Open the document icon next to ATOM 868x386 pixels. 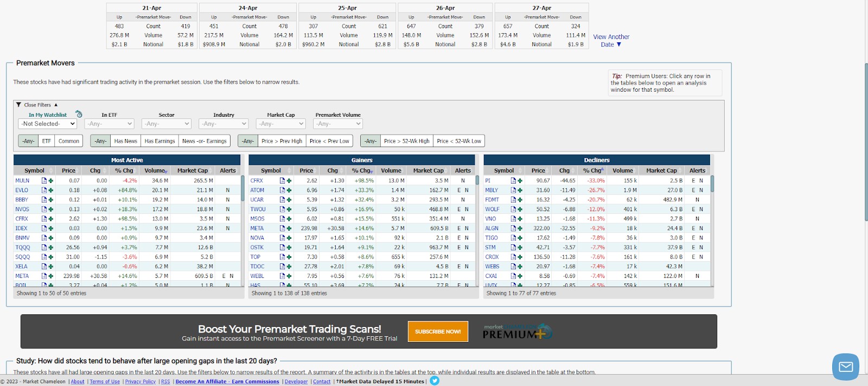(x=282, y=191)
